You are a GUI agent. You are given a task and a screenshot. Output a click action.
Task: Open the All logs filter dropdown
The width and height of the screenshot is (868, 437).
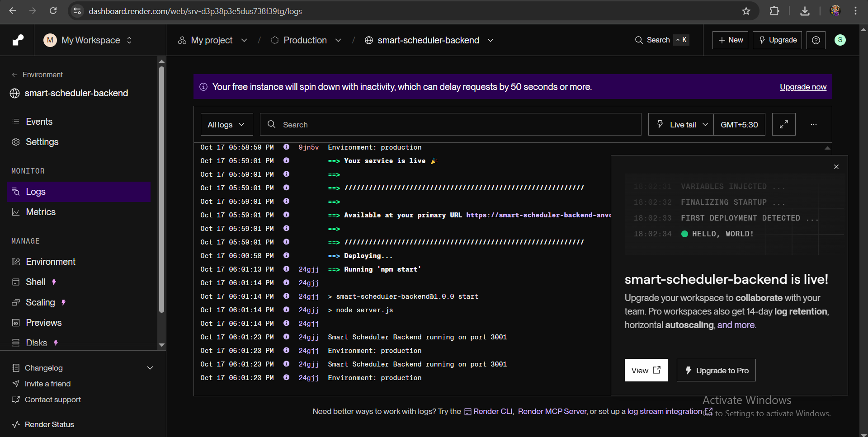pos(226,124)
